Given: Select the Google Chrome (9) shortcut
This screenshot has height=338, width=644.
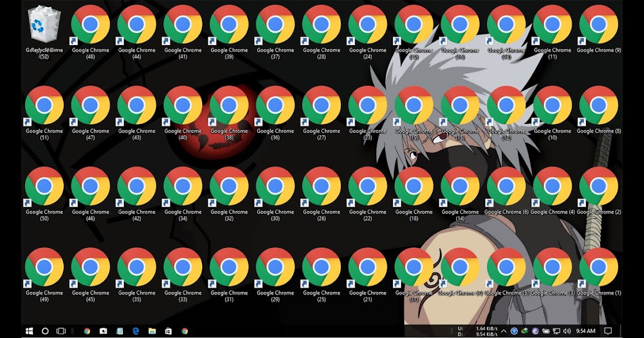Looking at the screenshot, I should coord(598,30).
